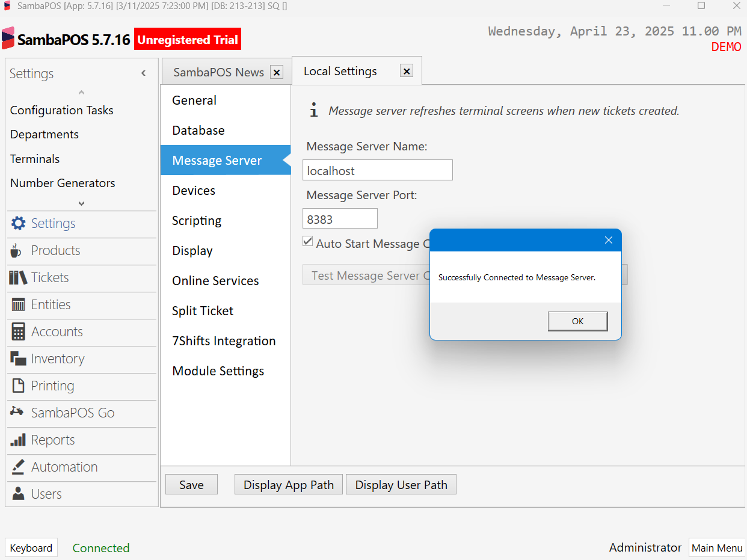Open Settings via the gear icon
Viewport: 747px width, 560px height.
point(19,223)
